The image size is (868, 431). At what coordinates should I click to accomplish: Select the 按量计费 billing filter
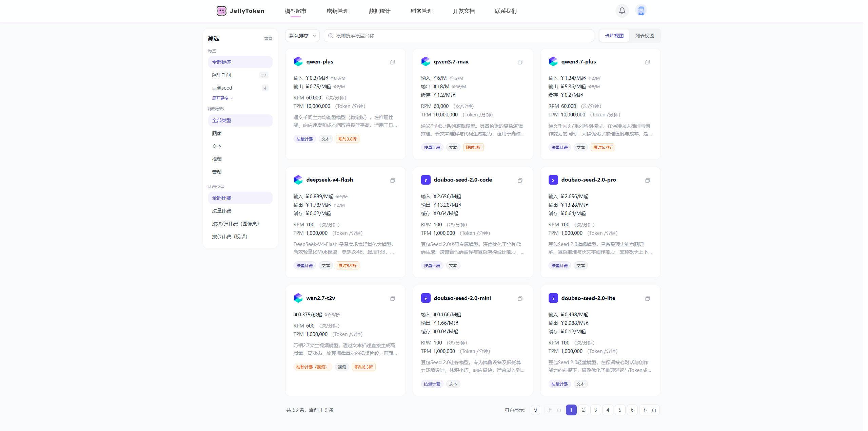(x=240, y=211)
